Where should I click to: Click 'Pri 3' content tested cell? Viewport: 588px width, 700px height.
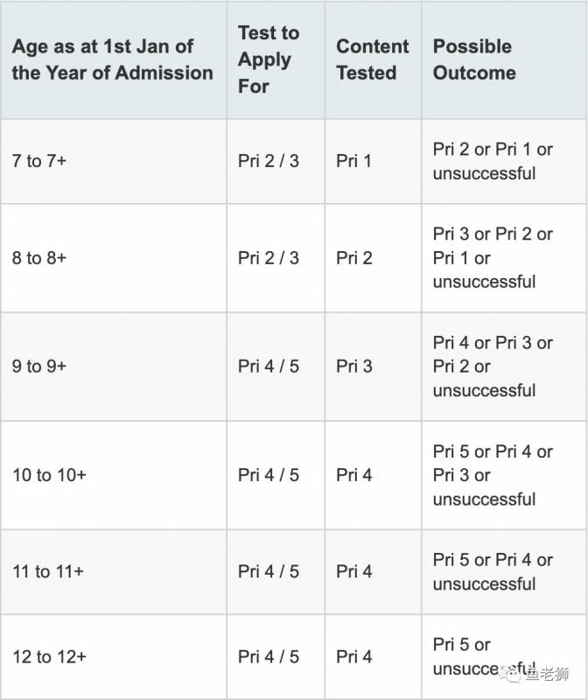pos(353,367)
